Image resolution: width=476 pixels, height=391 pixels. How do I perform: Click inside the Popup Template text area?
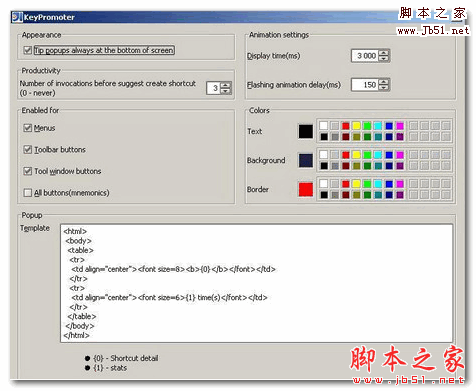click(257, 283)
